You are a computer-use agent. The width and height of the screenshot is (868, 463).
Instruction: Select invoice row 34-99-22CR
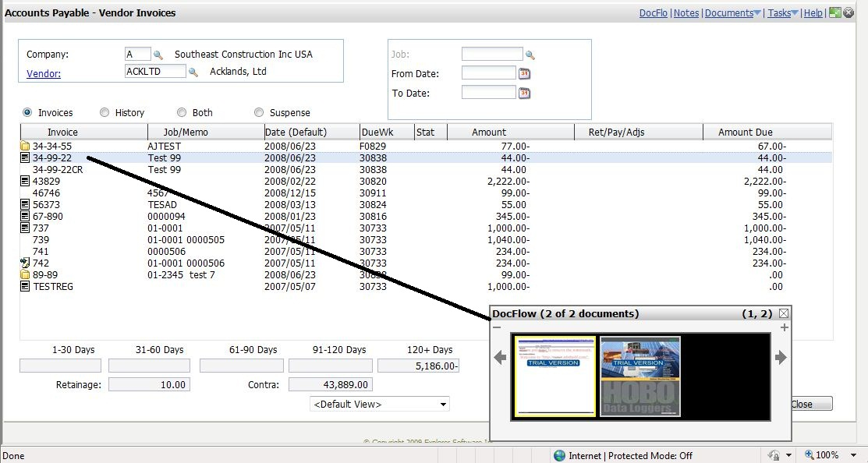click(x=427, y=169)
